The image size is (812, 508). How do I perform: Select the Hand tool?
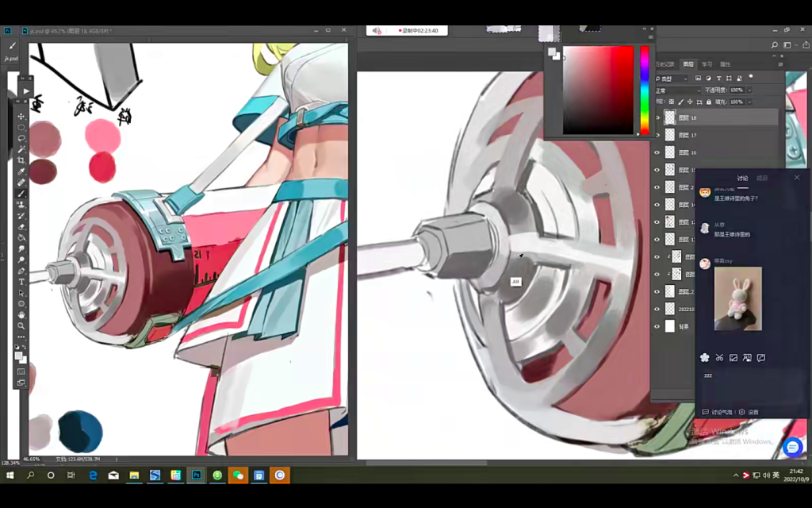[x=21, y=314]
